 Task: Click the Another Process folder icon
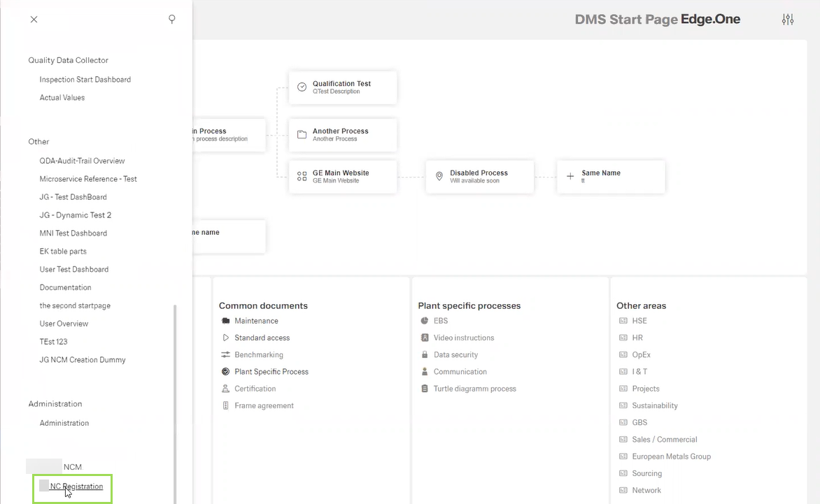pos(302,135)
